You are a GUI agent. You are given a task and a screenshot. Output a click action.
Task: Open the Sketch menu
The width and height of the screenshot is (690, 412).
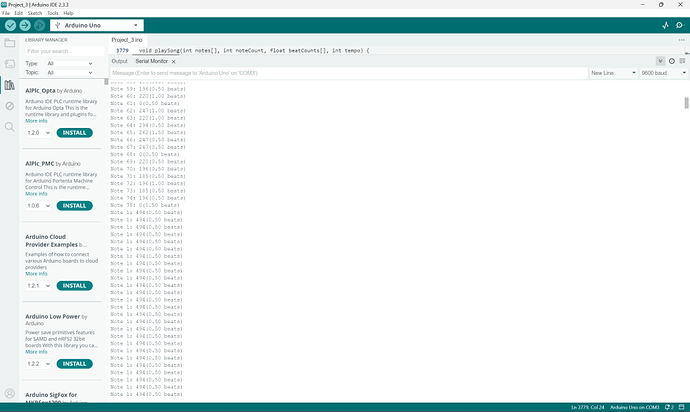click(x=35, y=13)
